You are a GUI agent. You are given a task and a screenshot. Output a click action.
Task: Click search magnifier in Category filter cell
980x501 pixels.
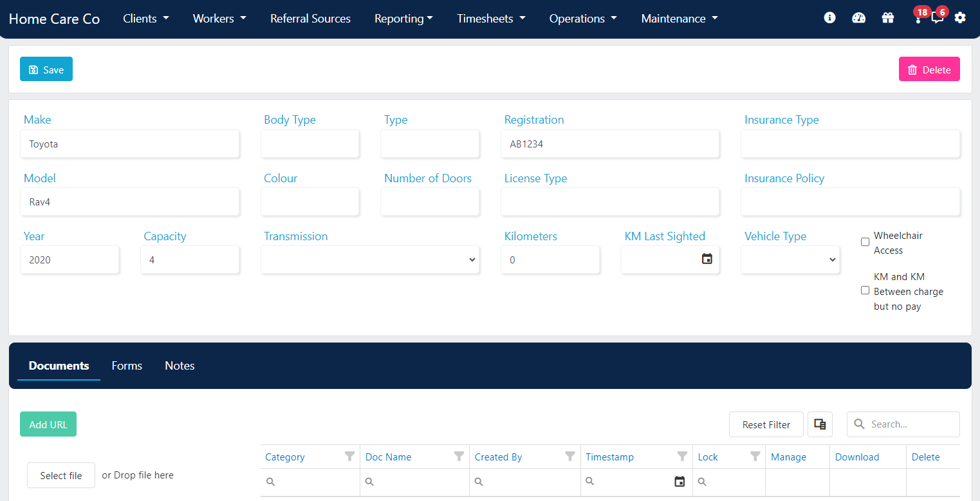(x=270, y=482)
